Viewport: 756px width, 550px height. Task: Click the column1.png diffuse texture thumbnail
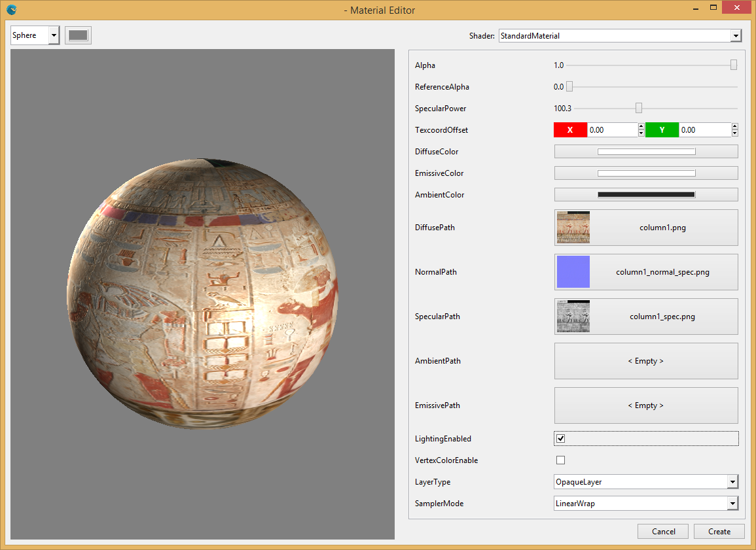coord(573,228)
